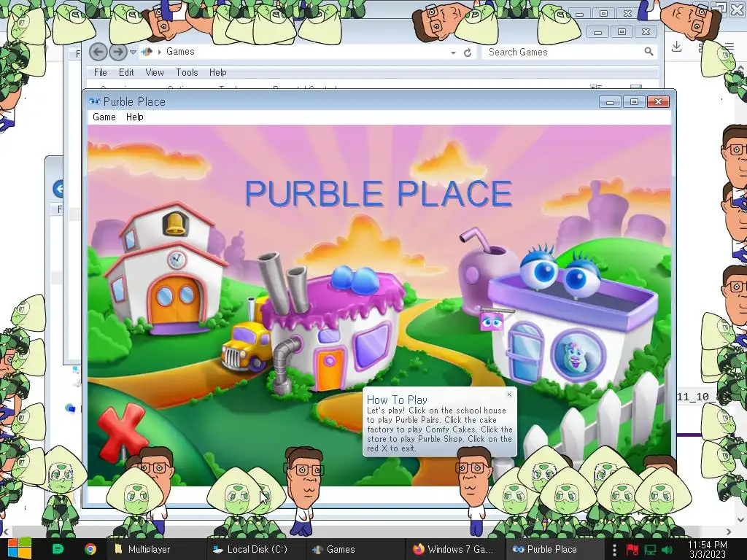Screen dimensions: 747x560
Task: Switch to Local Disk (C:) taskbar window
Action: (255, 549)
